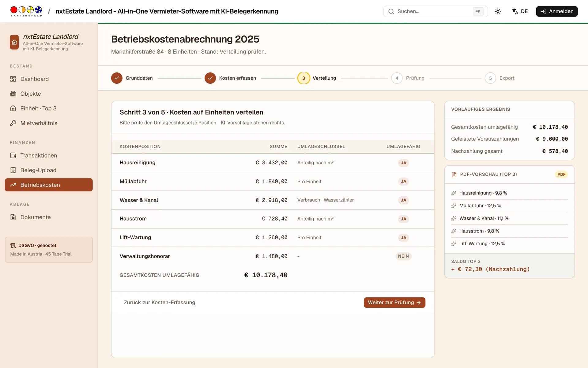Click the Objekte building icon

coord(13,94)
